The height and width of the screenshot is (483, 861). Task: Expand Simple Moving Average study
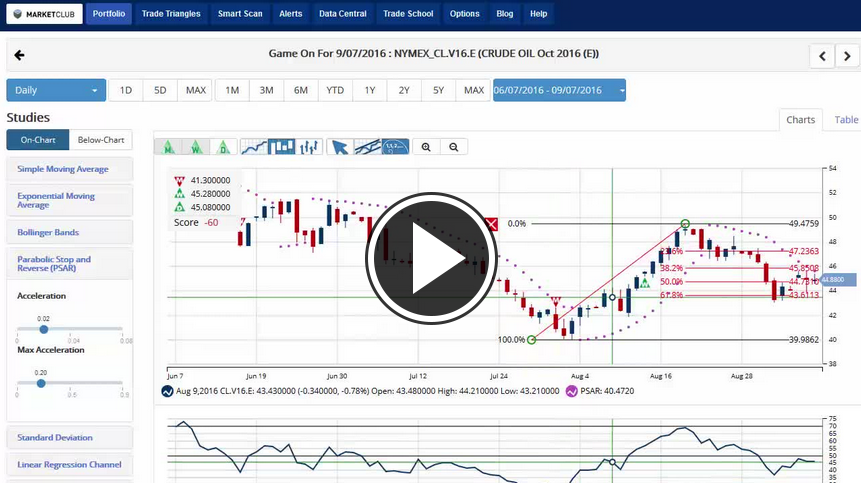pyautogui.click(x=70, y=169)
